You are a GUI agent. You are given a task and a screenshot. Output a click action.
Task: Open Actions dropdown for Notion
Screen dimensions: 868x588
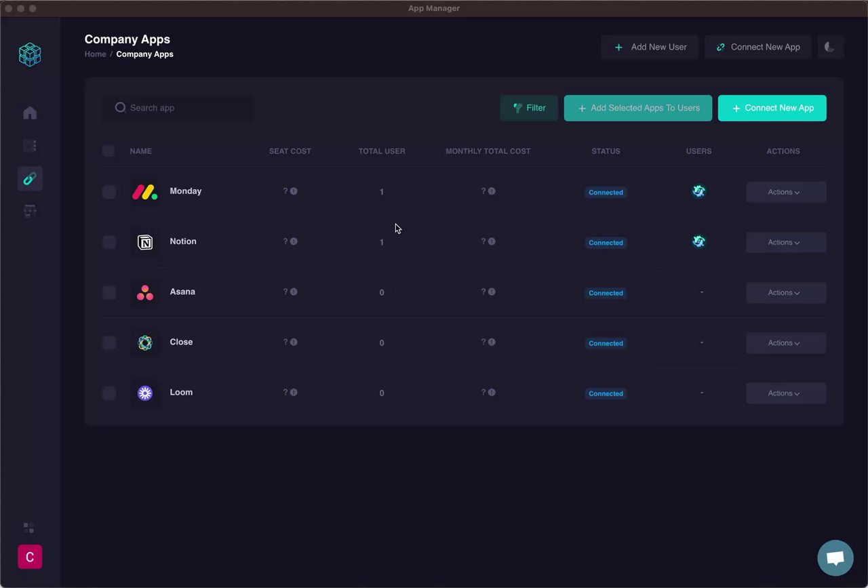coord(786,242)
